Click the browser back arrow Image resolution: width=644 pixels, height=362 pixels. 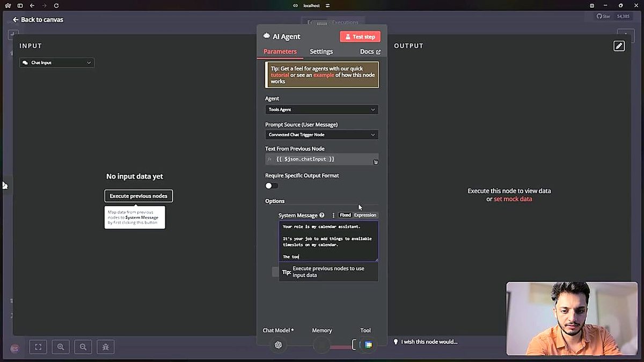tap(32, 5)
